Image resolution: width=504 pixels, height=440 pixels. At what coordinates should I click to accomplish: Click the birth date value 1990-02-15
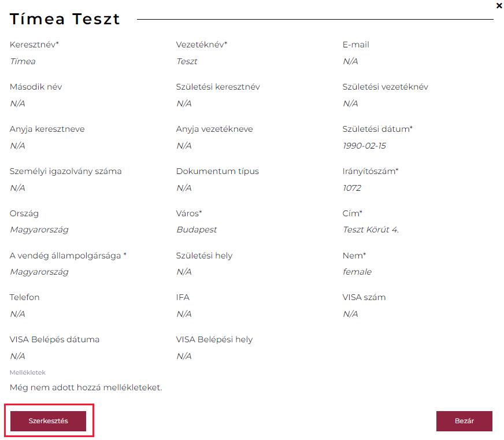(364, 146)
